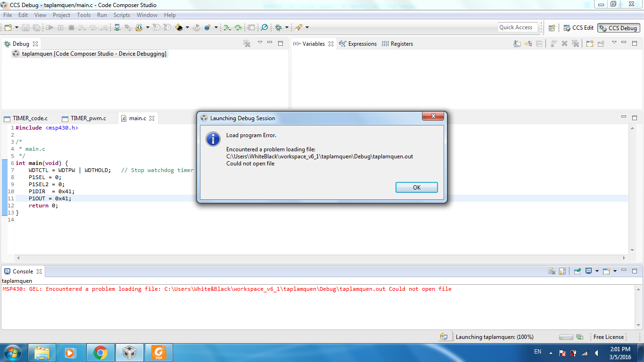The width and height of the screenshot is (644, 362).
Task: Click the Remove All Terminated Launches icon
Action: (247, 43)
